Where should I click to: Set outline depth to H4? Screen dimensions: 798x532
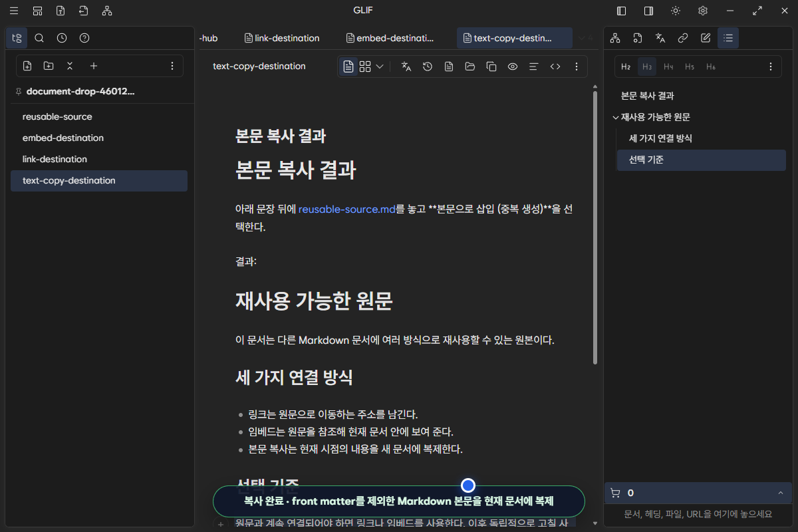click(668, 66)
